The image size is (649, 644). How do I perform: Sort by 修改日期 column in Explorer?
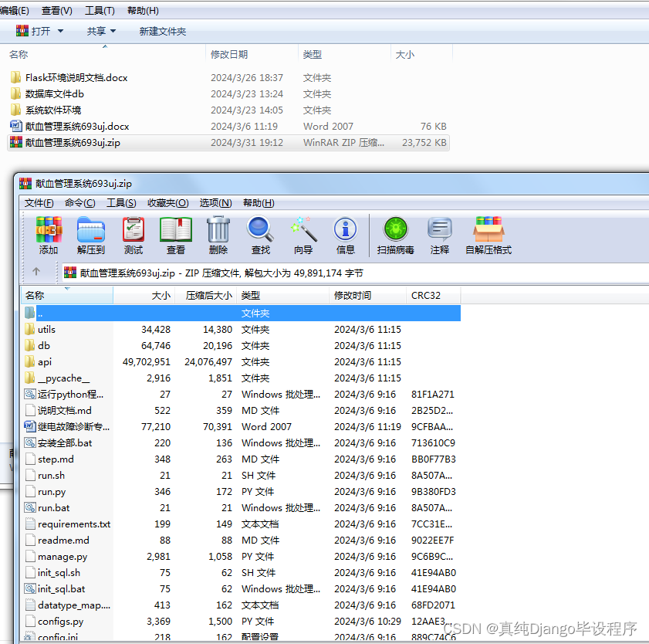[x=252, y=55]
